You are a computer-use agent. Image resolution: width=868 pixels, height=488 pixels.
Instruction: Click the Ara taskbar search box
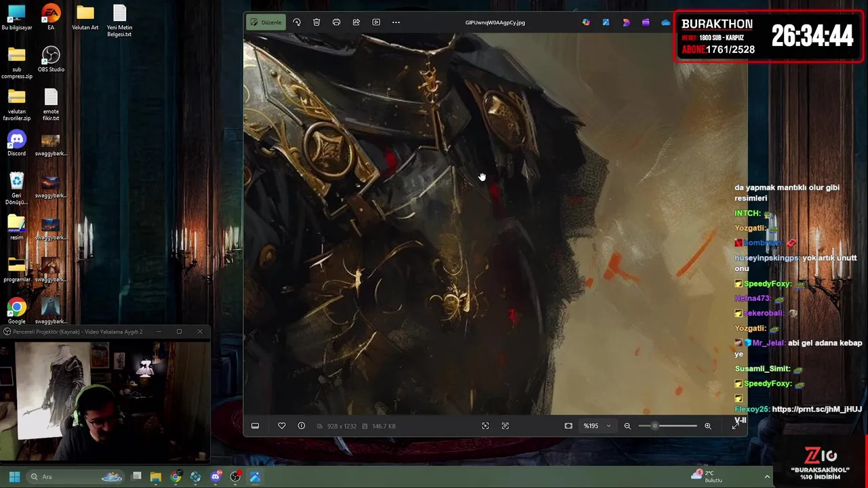[75, 476]
